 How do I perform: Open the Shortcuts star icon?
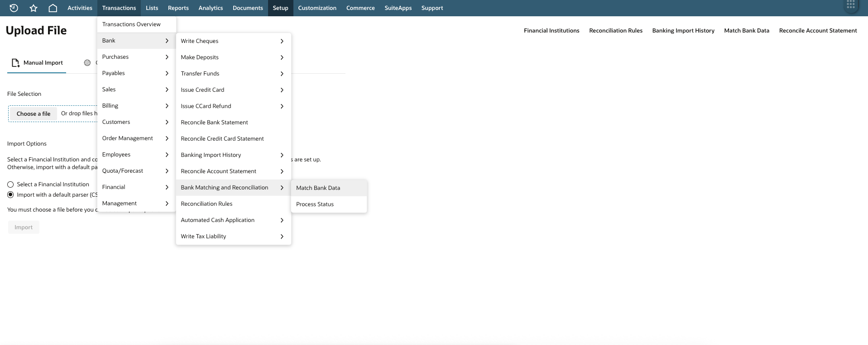[x=34, y=8]
